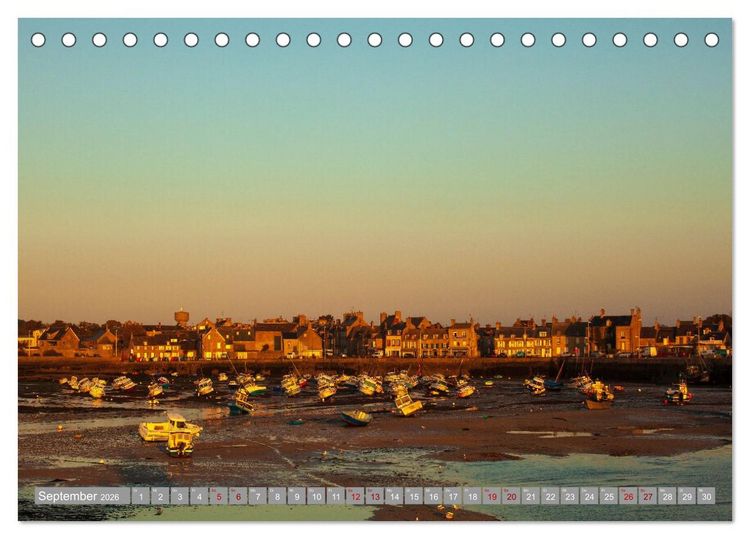Select day 23 in the calendar strip

[x=570, y=496]
